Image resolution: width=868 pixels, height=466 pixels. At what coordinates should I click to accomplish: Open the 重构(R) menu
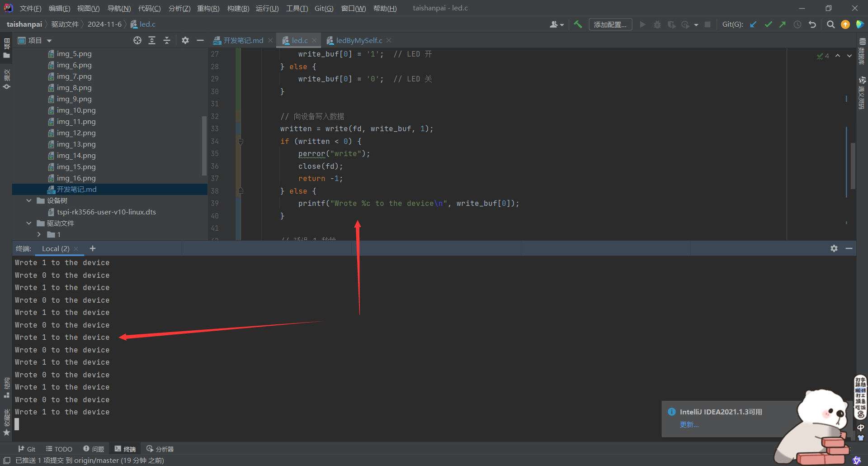point(208,9)
